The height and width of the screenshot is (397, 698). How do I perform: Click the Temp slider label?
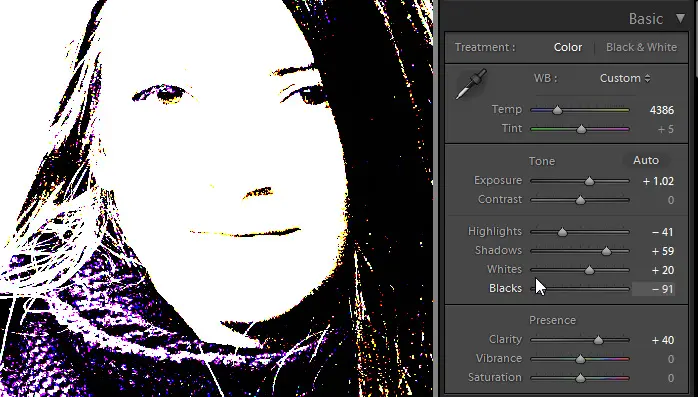(x=507, y=109)
